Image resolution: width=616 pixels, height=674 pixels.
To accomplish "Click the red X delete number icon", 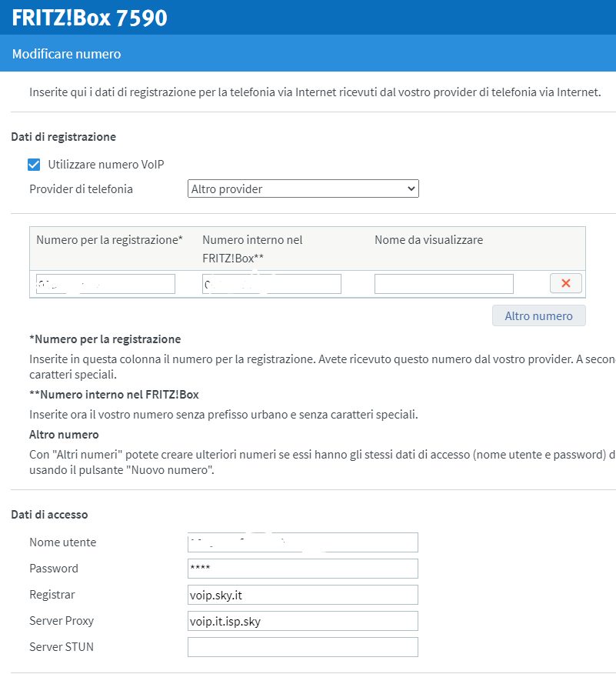I will (566, 283).
